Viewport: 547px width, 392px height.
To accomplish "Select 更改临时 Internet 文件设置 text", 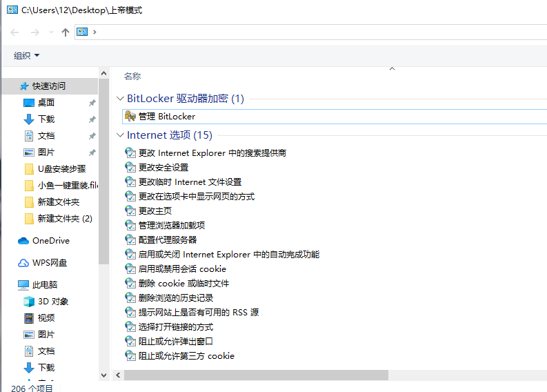I will [x=190, y=182].
